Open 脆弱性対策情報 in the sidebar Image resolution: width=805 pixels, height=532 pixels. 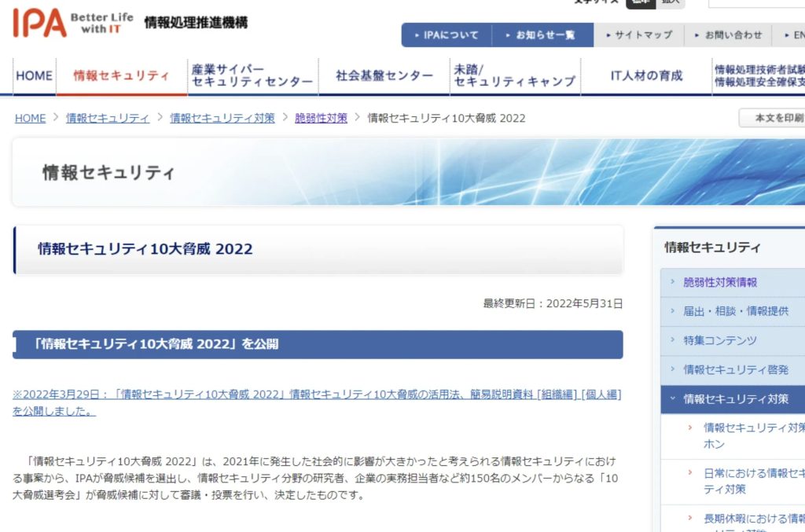pos(720,282)
